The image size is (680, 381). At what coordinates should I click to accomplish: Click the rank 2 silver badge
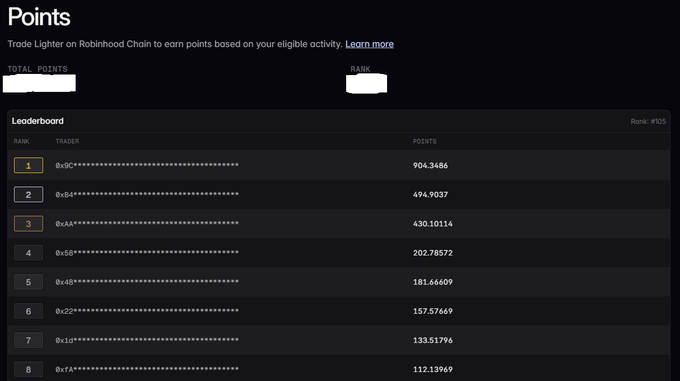[x=28, y=195]
